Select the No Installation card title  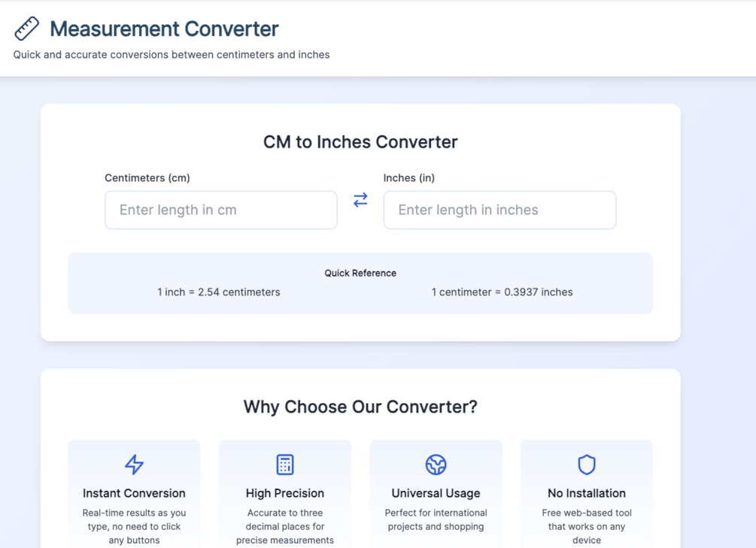click(x=587, y=493)
